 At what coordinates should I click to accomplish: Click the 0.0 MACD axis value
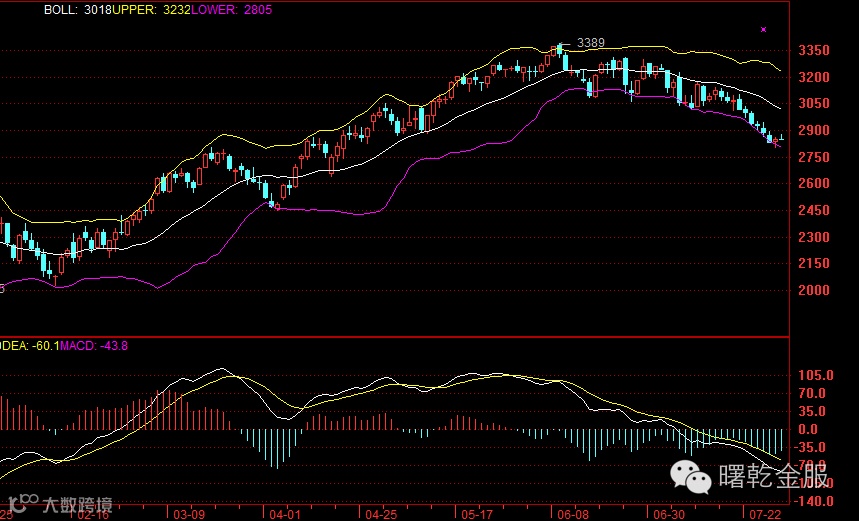click(808, 430)
